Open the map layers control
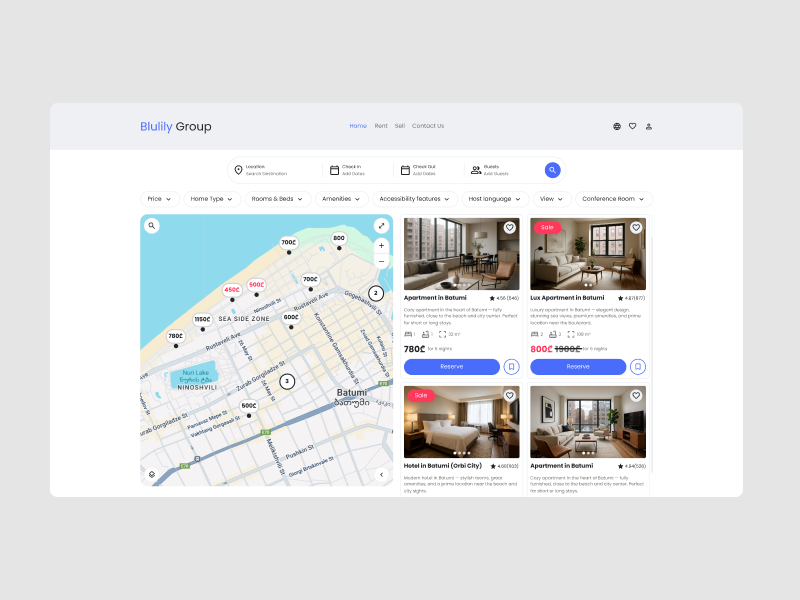800x600 pixels. (x=152, y=473)
